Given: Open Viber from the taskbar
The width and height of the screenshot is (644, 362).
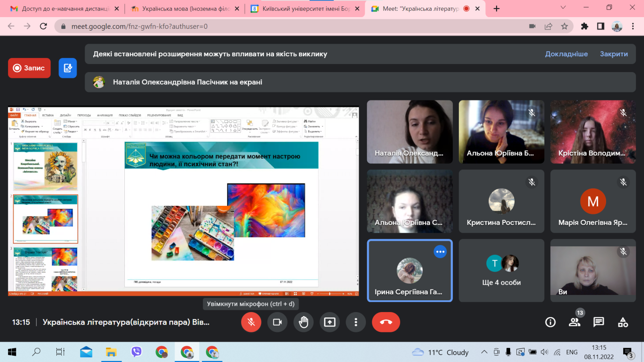Looking at the screenshot, I should 137,352.
